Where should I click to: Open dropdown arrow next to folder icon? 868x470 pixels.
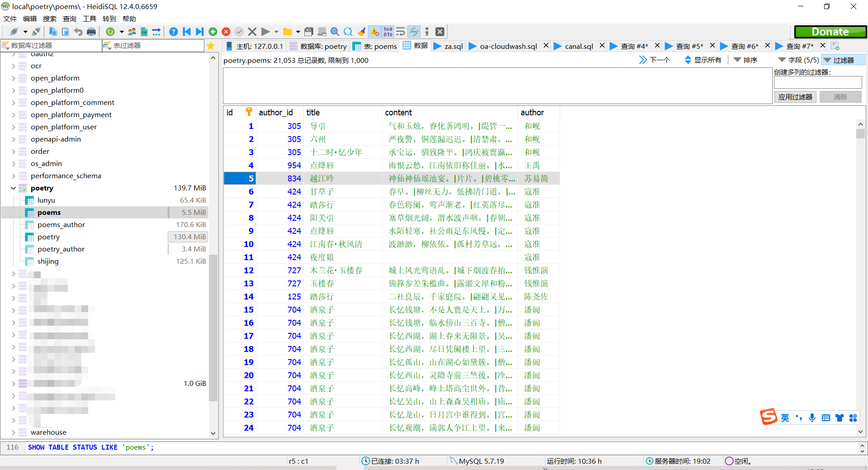[x=298, y=32]
